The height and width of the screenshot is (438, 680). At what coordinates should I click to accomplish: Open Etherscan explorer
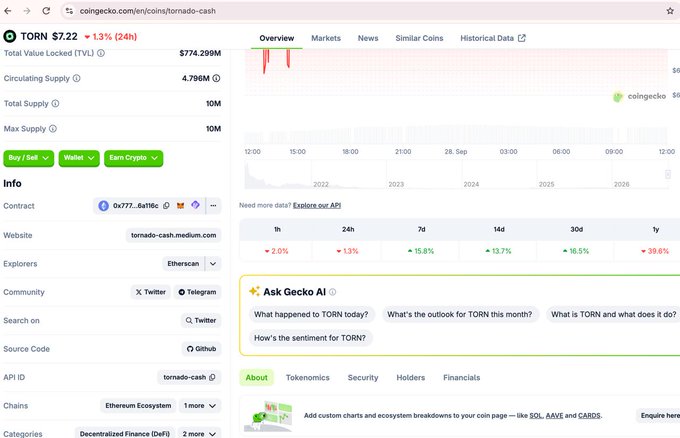tap(183, 264)
